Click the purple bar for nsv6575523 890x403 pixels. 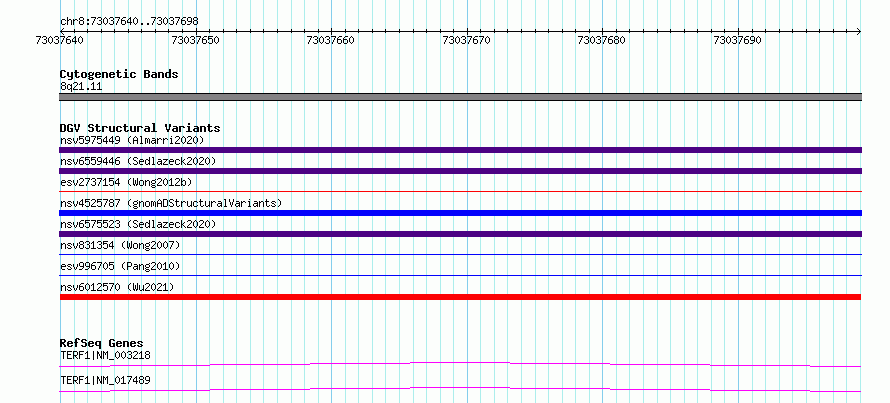[460, 234]
